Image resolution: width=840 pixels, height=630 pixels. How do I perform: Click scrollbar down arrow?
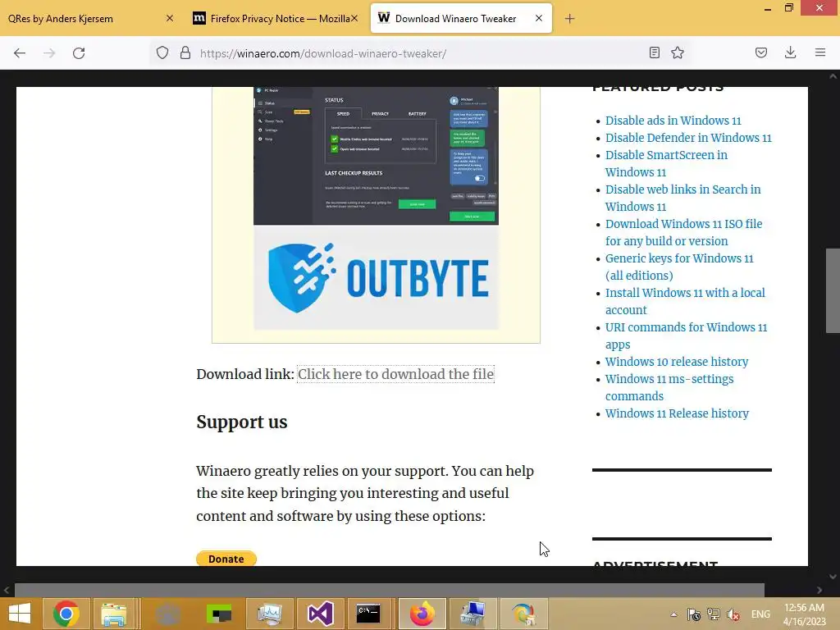[833, 577]
